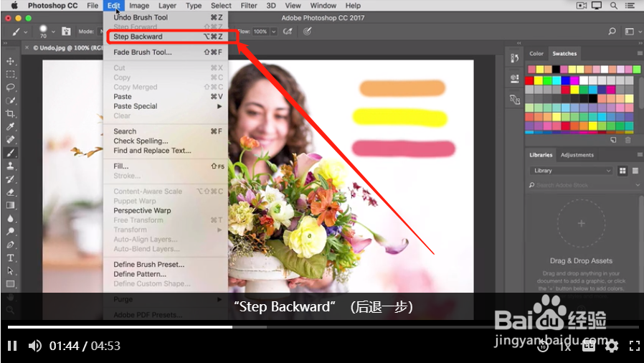Image resolution: width=644 pixels, height=363 pixels.
Task: Select the Eraser tool
Action: pyautogui.click(x=10, y=192)
